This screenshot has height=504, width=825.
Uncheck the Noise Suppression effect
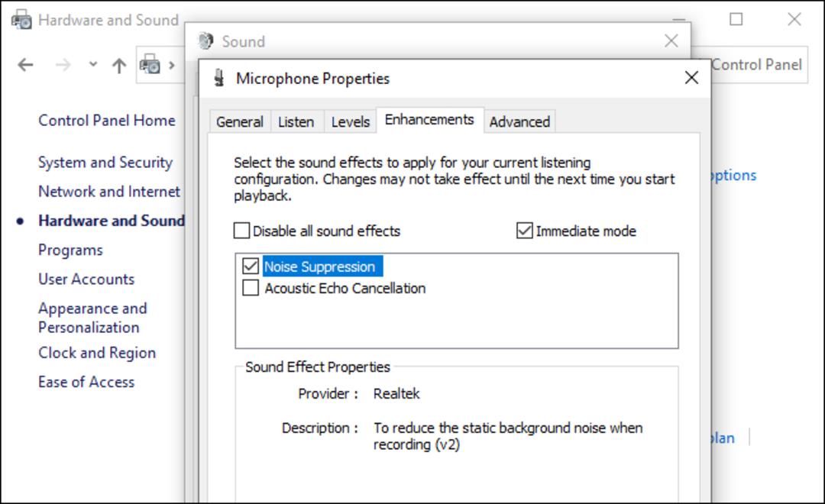[251, 267]
